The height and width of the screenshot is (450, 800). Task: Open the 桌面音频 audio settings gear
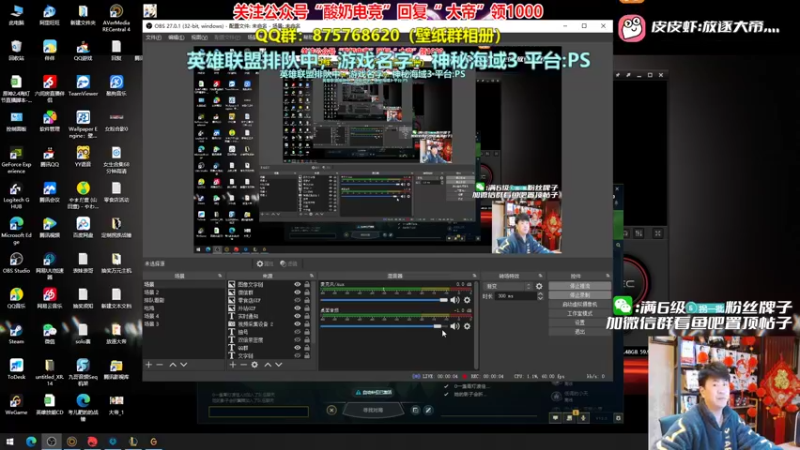[x=467, y=326]
